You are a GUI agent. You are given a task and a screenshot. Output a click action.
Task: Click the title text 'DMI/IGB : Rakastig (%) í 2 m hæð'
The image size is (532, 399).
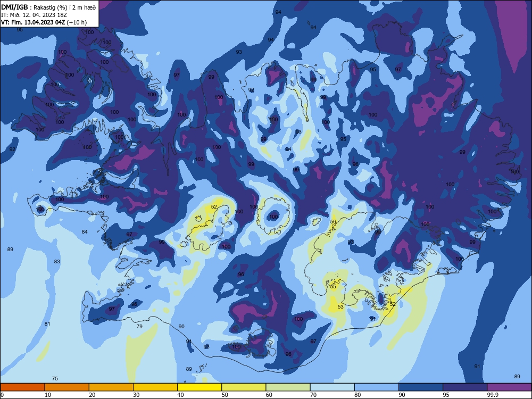click(48, 7)
